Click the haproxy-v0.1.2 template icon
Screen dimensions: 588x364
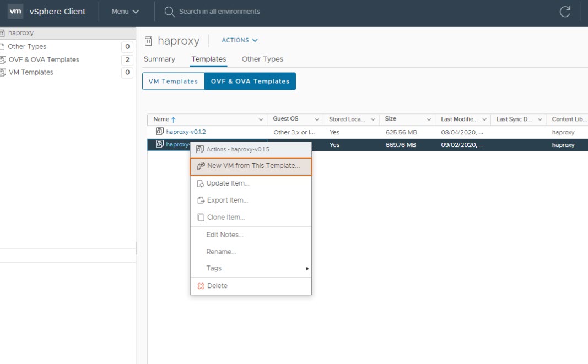(159, 132)
